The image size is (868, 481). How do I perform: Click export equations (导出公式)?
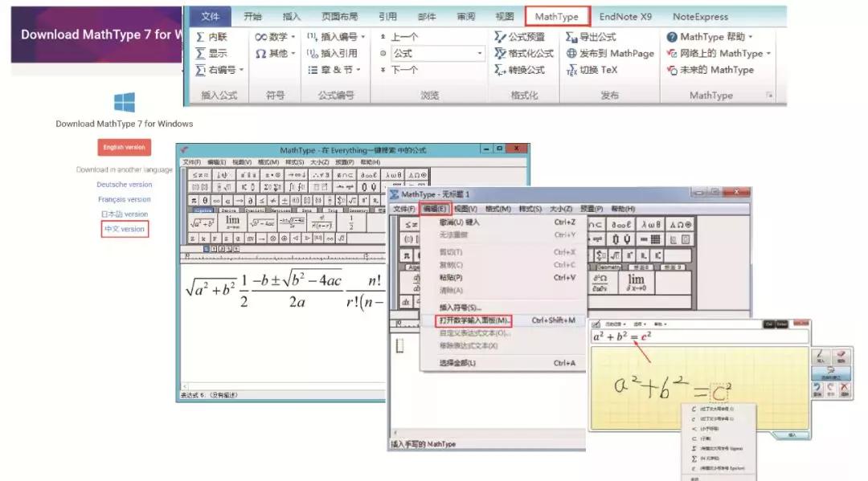(592, 37)
